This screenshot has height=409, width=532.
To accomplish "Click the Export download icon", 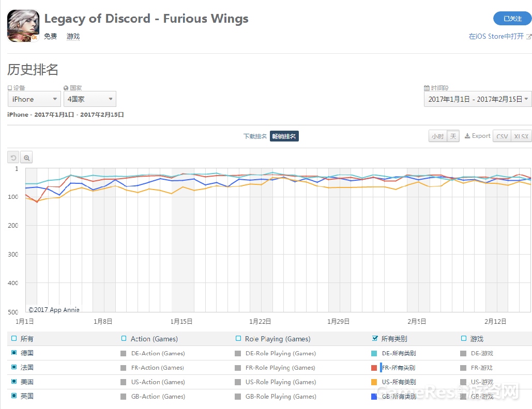I will [x=467, y=136].
